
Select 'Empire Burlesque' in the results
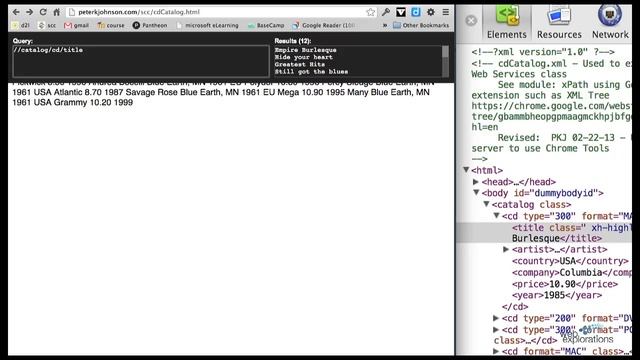coord(305,50)
